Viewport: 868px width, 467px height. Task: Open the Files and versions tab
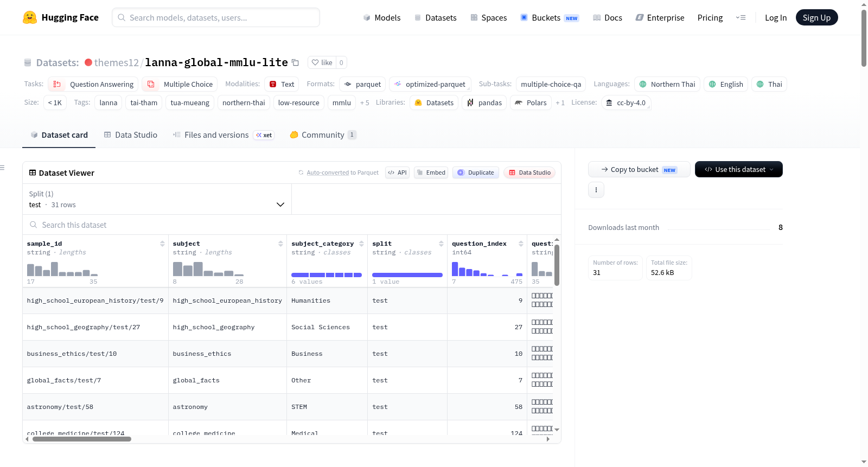223,135
